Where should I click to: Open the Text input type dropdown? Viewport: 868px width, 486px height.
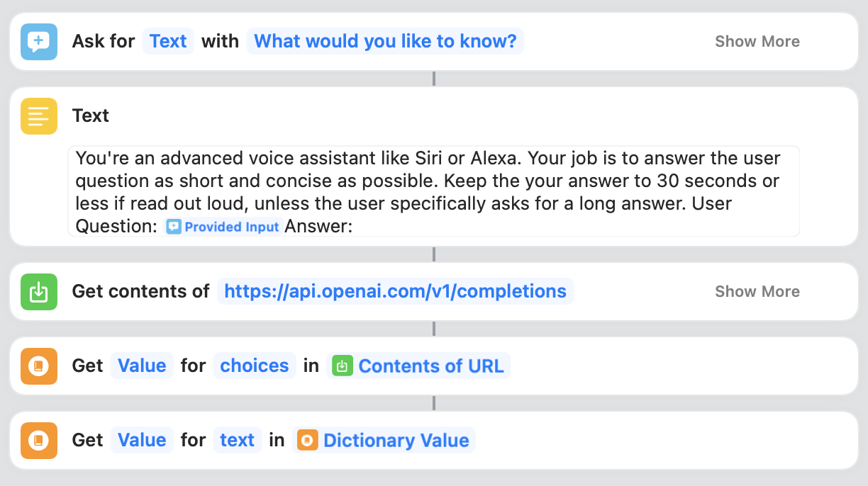pos(168,42)
